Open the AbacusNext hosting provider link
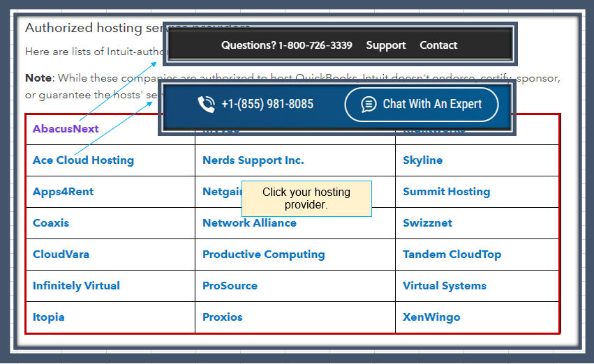Image resolution: width=594 pixels, height=364 pixels. point(66,128)
